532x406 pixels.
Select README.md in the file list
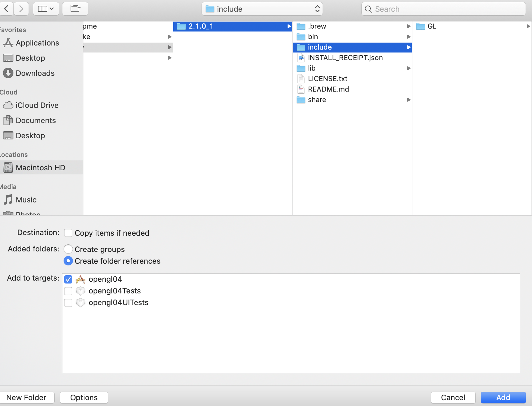click(328, 89)
